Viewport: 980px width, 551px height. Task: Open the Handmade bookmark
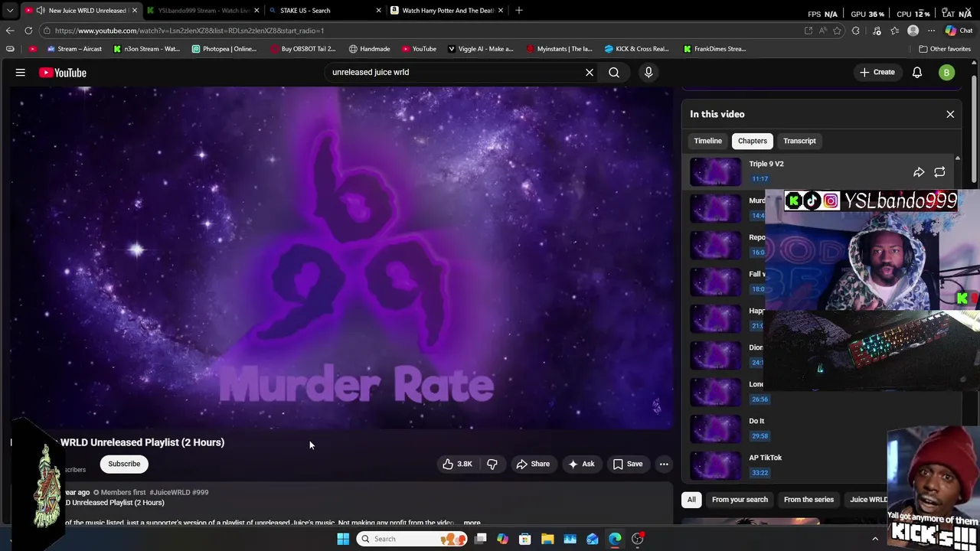click(369, 49)
